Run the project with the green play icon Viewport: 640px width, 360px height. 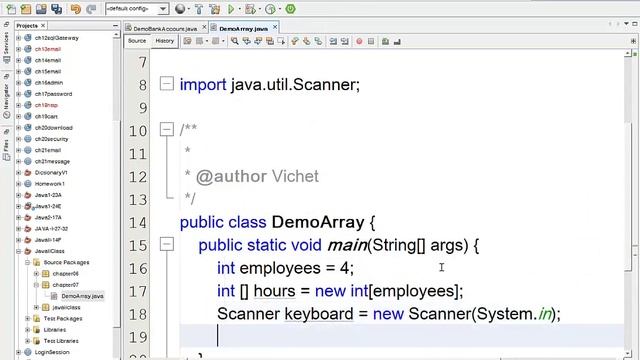click(231, 9)
